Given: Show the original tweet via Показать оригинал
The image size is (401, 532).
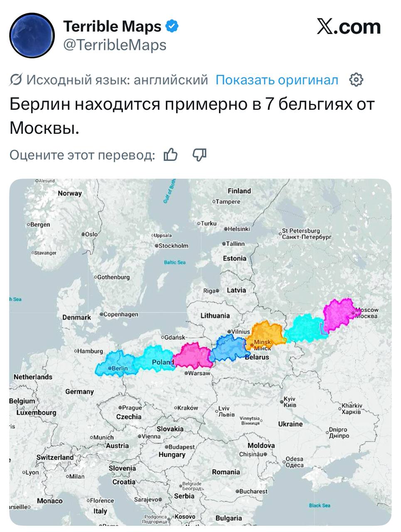Looking at the screenshot, I should pos(277,79).
